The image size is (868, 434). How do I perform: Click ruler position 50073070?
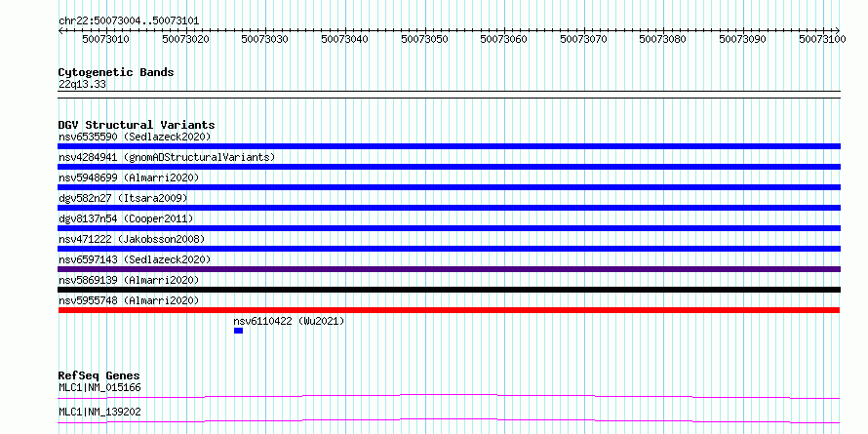point(583,39)
